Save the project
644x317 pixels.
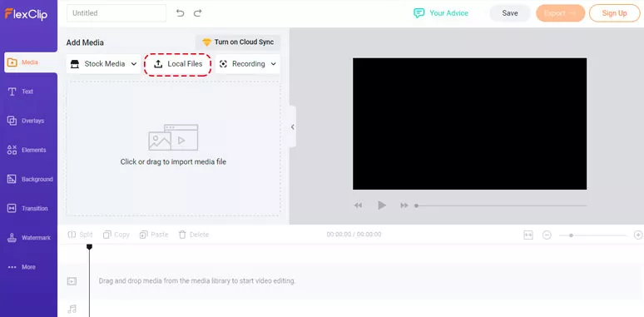coord(510,13)
